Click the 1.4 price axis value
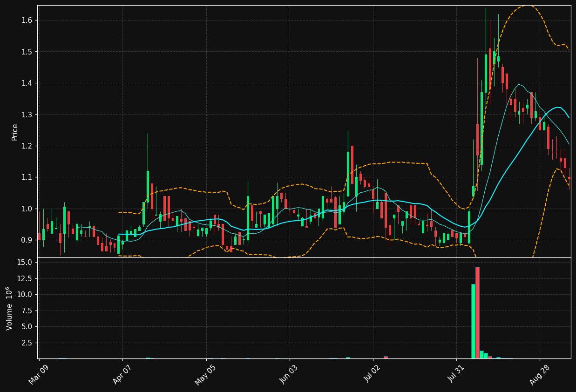Image resolution: width=576 pixels, height=392 pixels. (26, 83)
